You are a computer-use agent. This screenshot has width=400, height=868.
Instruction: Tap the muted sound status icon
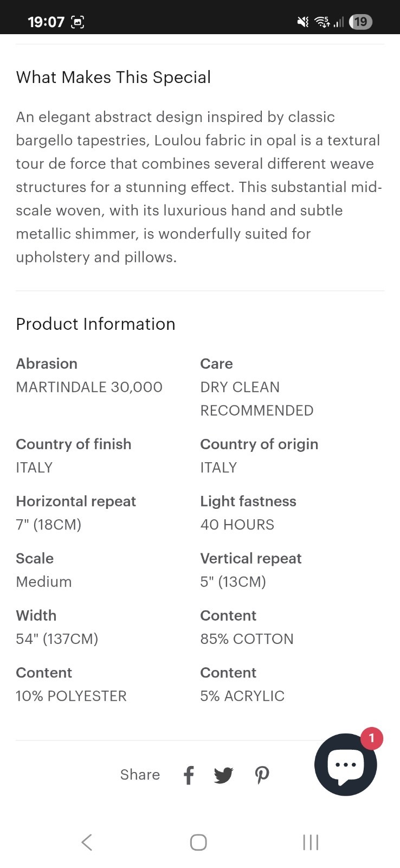coord(303,22)
